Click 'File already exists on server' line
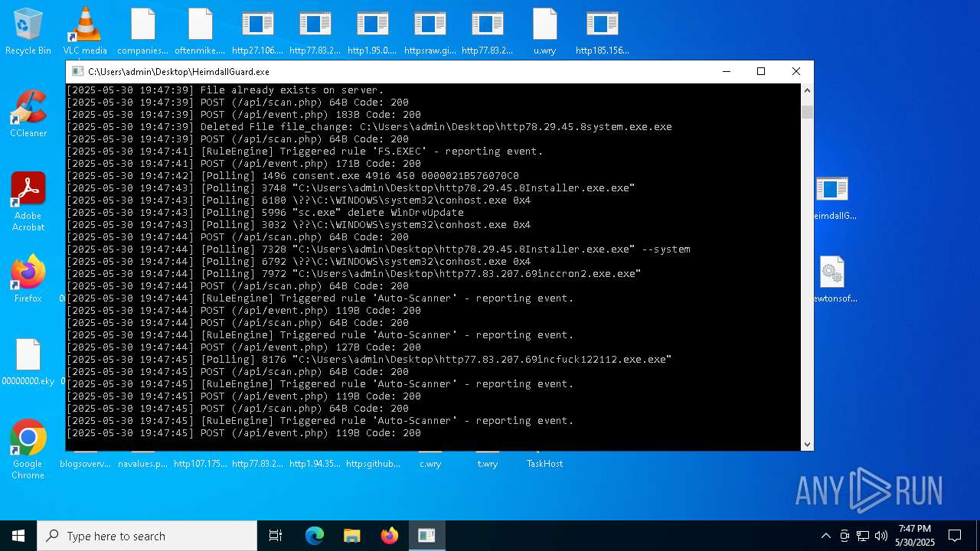This screenshot has height=551, width=980. (225, 90)
